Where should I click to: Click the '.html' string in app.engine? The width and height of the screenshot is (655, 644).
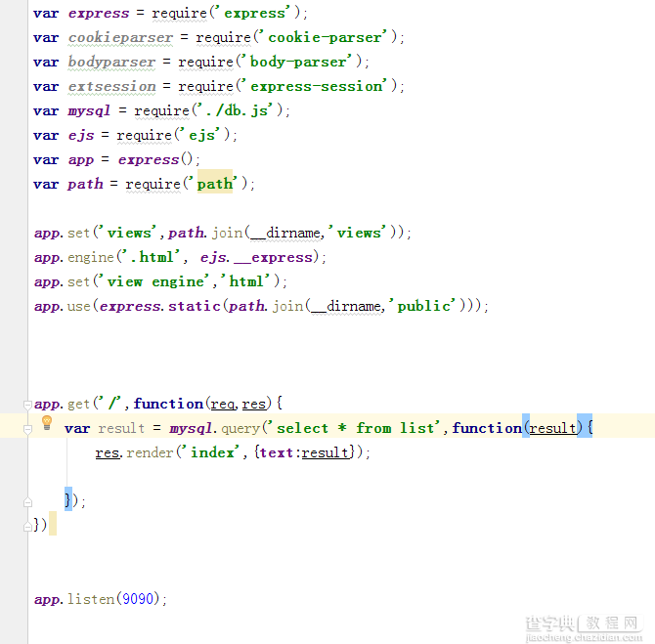point(152,257)
